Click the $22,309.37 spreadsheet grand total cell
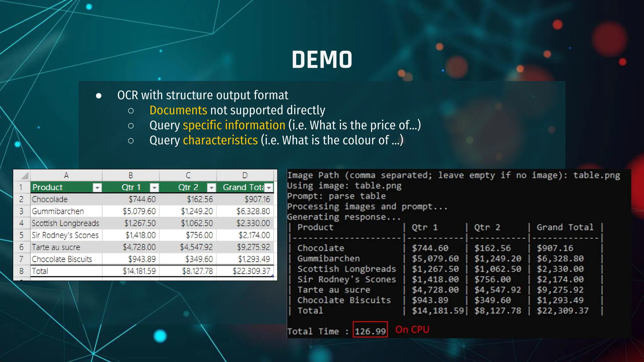The height and width of the screenshot is (362, 644). tap(245, 271)
